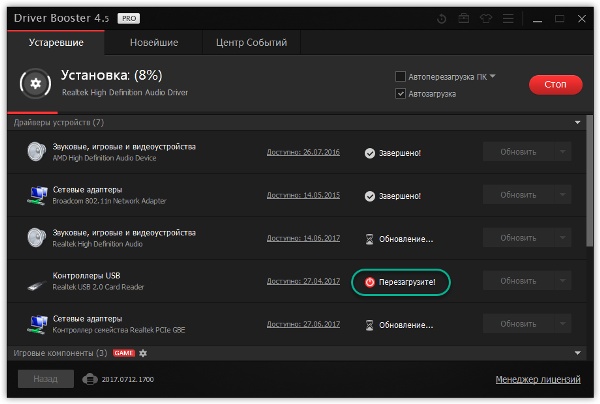Open the Skin shirt icon
The image size is (600, 404).
coord(486,18)
